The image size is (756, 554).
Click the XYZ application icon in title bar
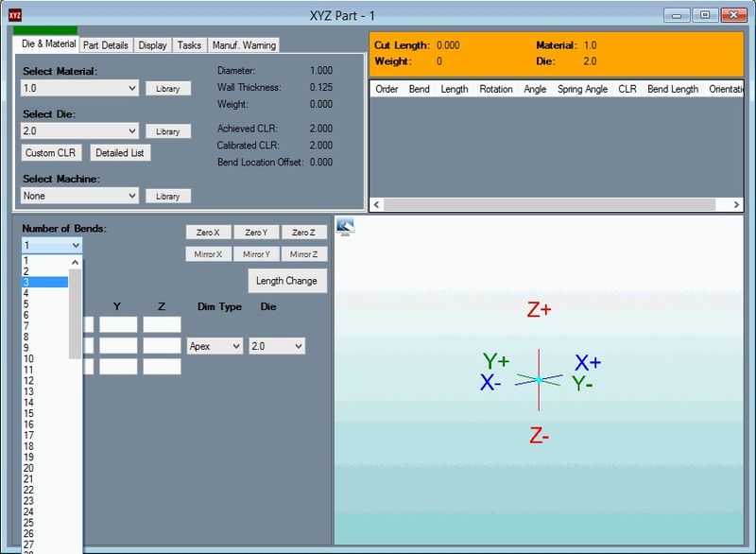point(15,15)
